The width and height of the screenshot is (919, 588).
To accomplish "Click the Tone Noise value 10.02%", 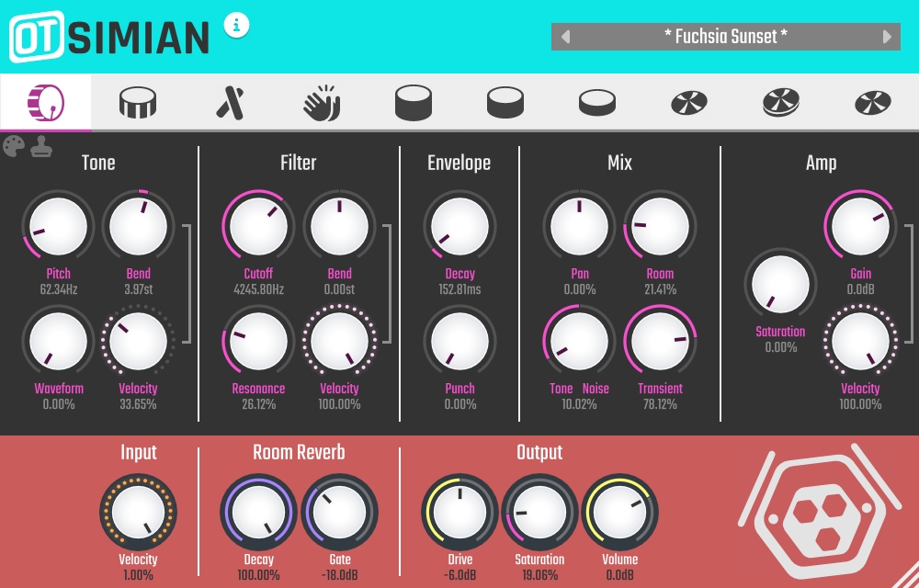I will coord(579,404).
